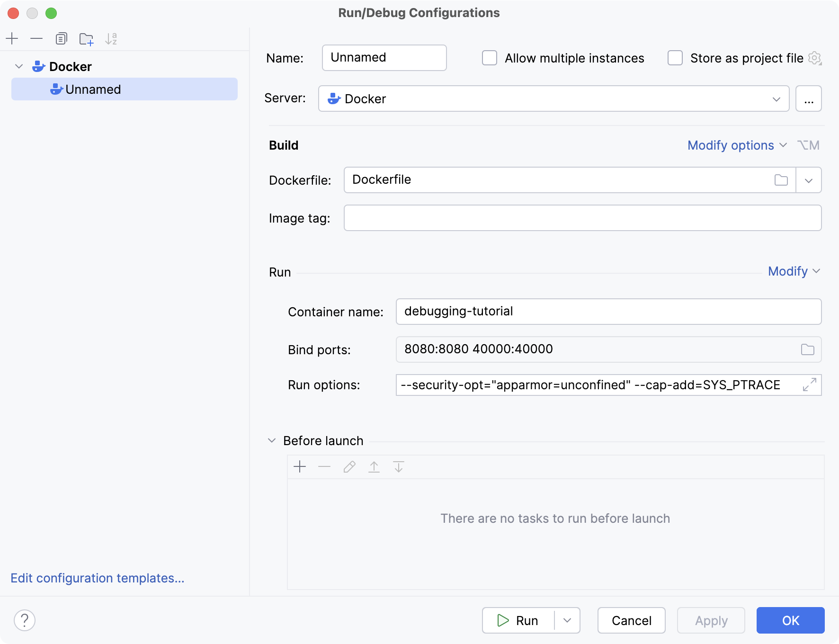
Task: Enable Allow multiple instances
Action: pyautogui.click(x=489, y=58)
